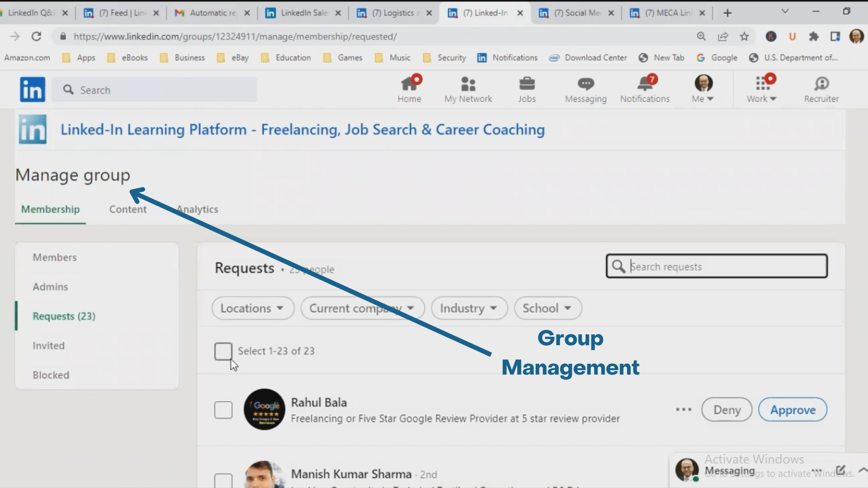Switch to the Social Media browser tab

pyautogui.click(x=576, y=13)
